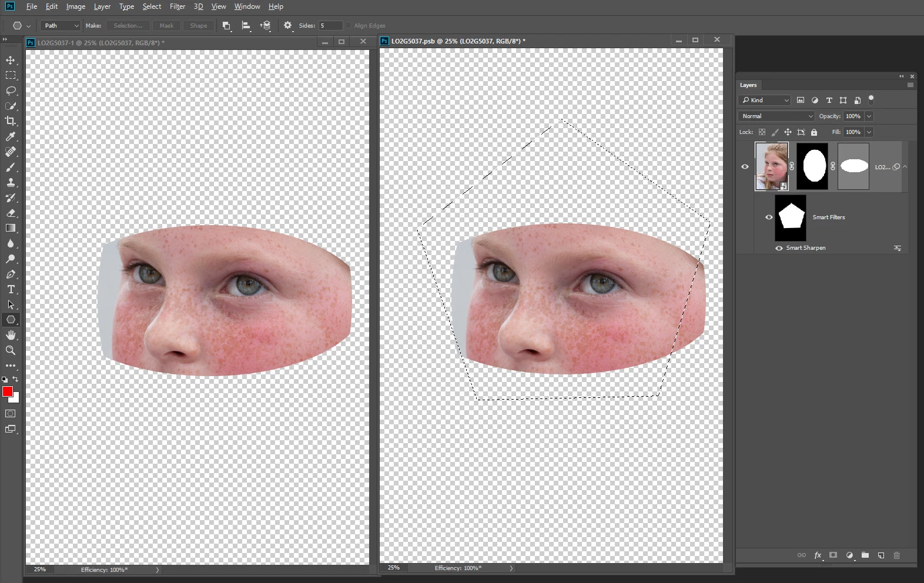This screenshot has width=924, height=583.
Task: Enable Align Edges checkbox
Action: pyautogui.click(x=349, y=25)
